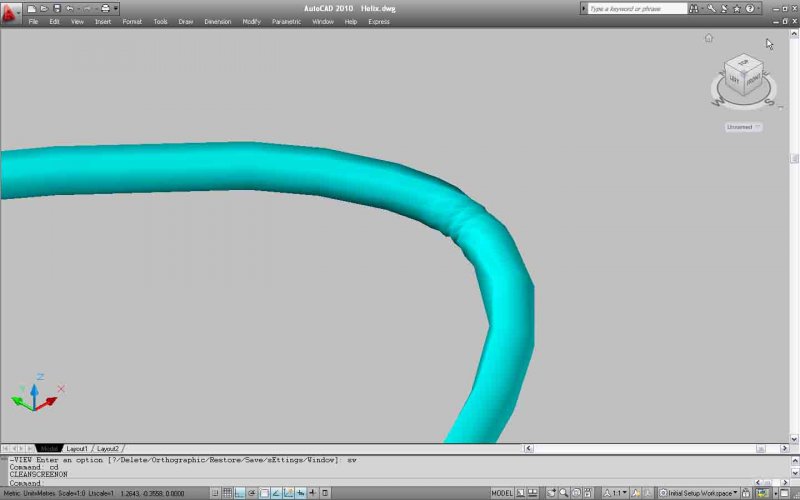Open the Draw menu
This screenshot has width=800, height=500.
[x=186, y=22]
